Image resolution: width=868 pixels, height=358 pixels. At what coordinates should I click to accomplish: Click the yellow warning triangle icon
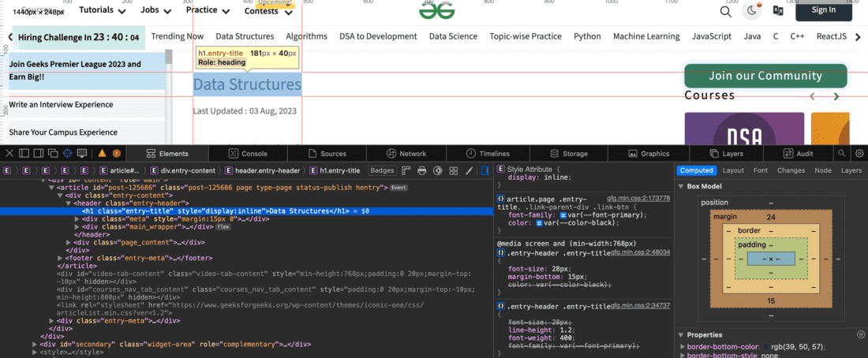pos(102,153)
